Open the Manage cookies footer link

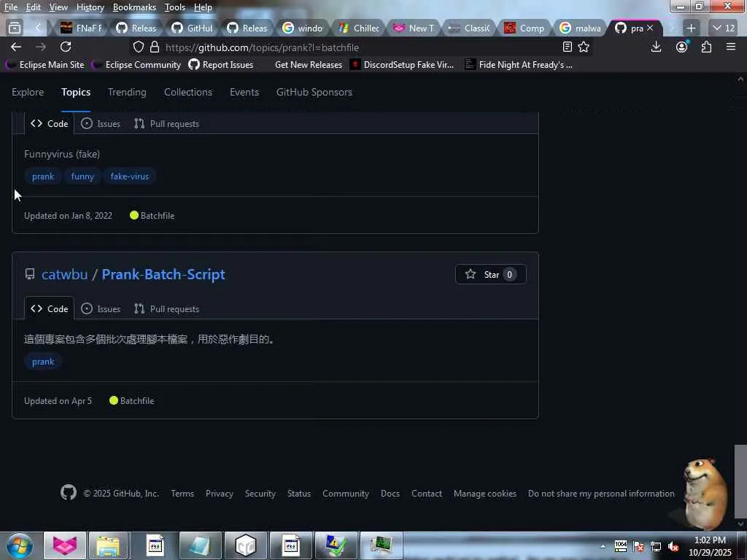click(484, 494)
